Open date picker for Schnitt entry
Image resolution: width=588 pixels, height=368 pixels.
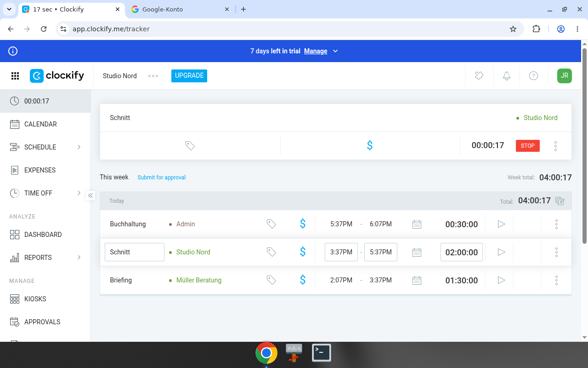tap(417, 252)
